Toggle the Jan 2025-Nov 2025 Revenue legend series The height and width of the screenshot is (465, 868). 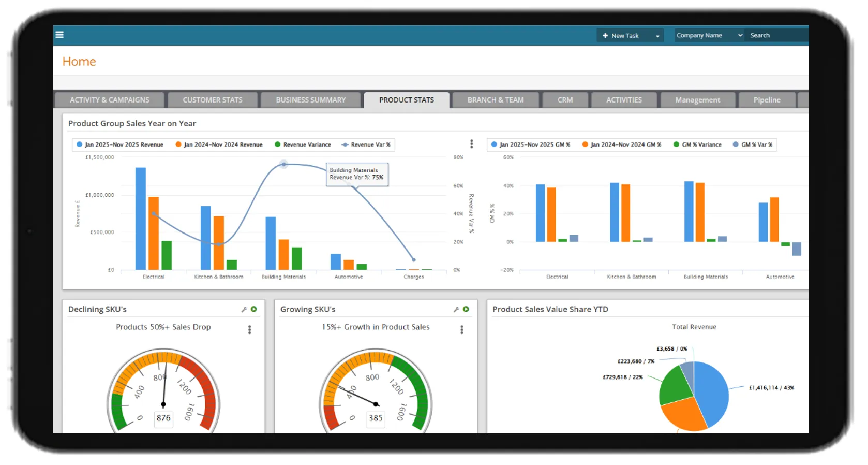pyautogui.click(x=120, y=144)
